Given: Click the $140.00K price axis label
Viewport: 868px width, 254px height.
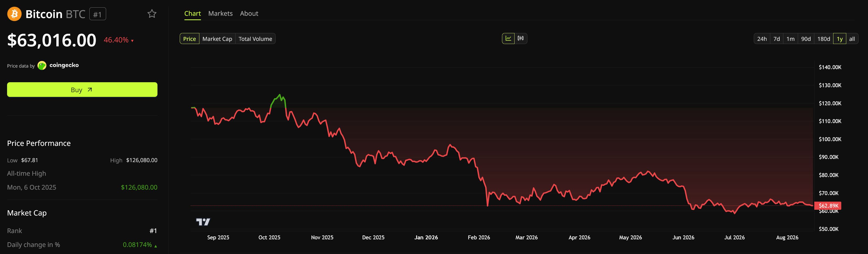Looking at the screenshot, I should (x=830, y=67).
